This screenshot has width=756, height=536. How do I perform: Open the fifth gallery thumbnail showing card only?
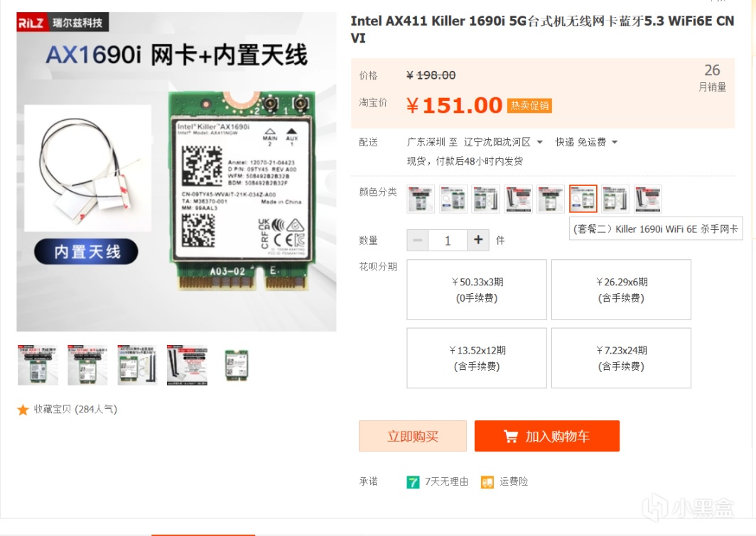pos(237,365)
